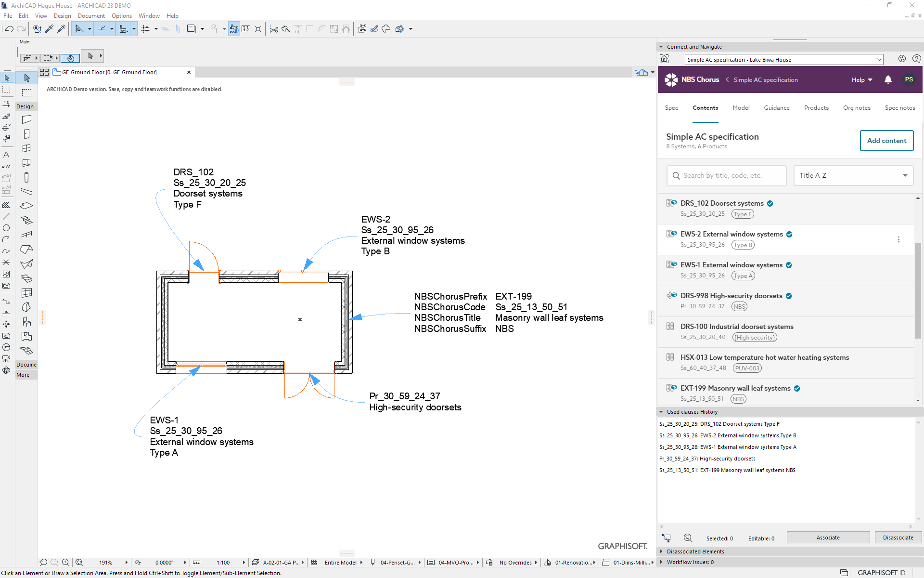
Task: Toggle the Guide Lines tool
Action: click(x=79, y=28)
